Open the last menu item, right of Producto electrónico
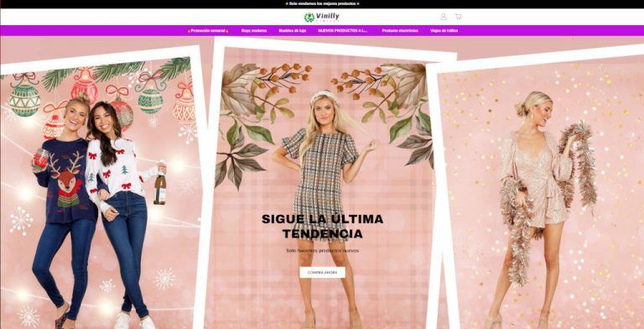The width and height of the screenshot is (644, 329). tap(444, 31)
